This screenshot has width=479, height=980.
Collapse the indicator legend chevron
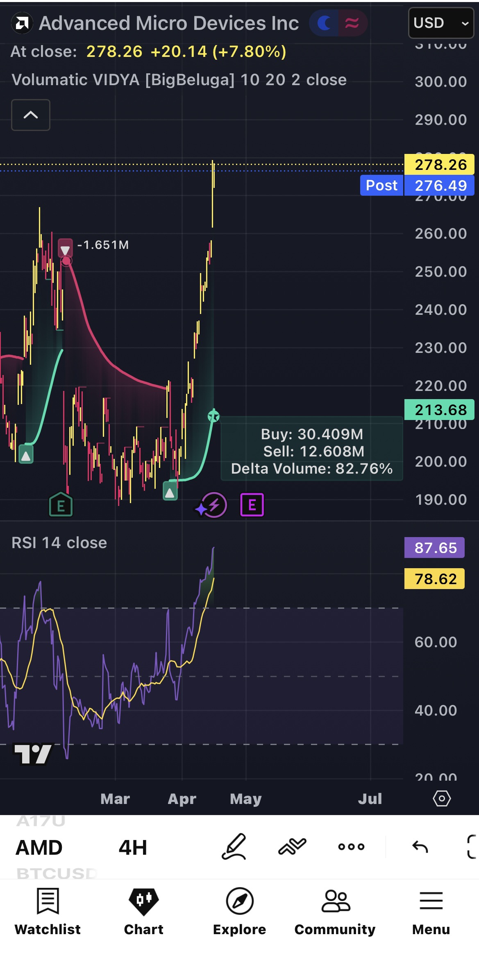(31, 115)
